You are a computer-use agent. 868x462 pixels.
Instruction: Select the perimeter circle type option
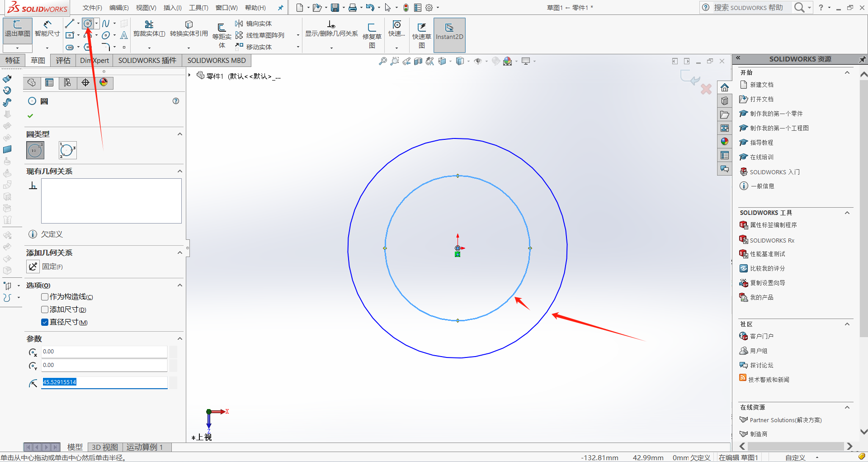point(68,150)
